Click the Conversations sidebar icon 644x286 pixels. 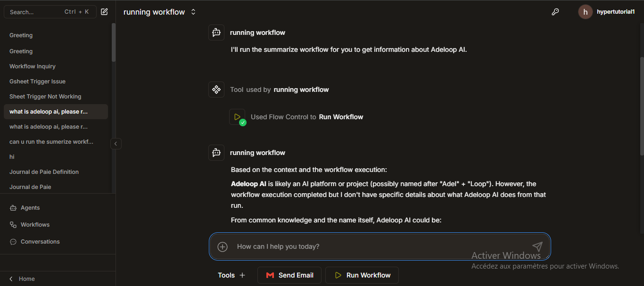[13, 242]
